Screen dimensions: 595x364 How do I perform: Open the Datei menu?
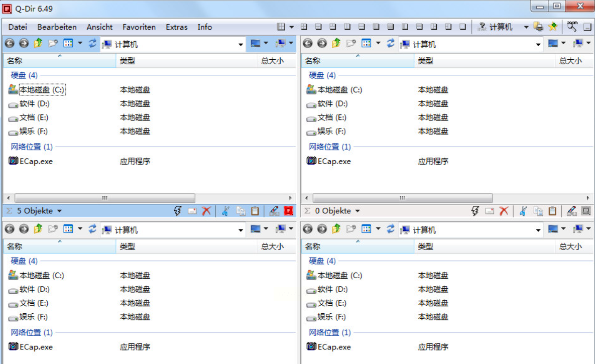point(18,27)
